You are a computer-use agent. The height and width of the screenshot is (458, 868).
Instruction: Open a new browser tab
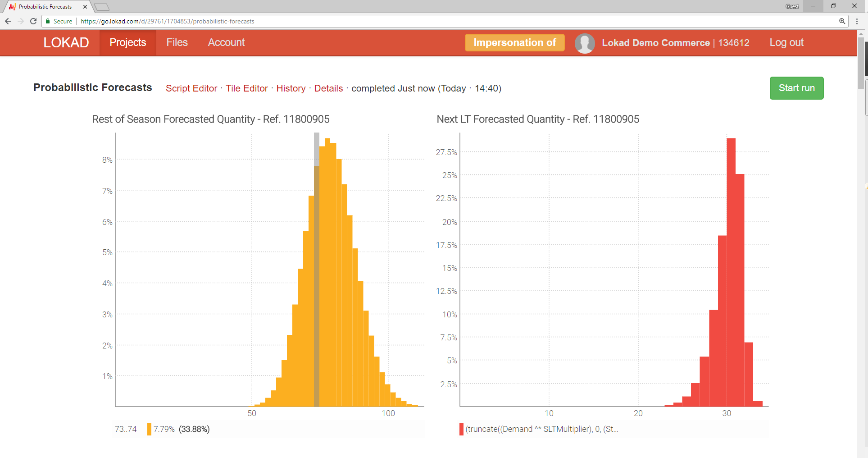point(102,7)
